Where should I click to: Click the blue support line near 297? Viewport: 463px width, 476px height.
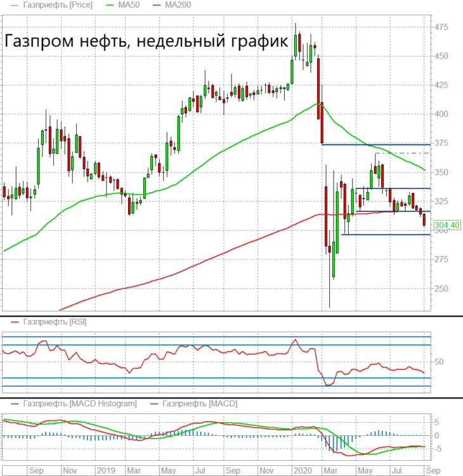pos(386,235)
